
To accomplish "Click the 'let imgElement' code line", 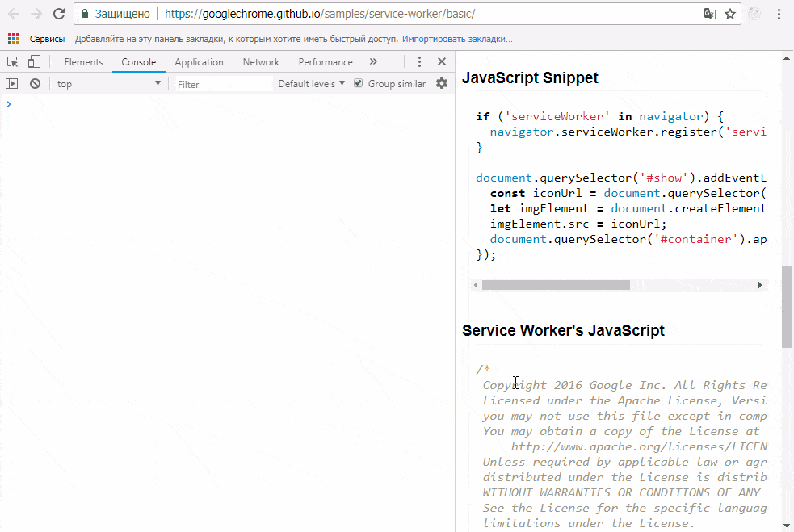I will pos(628,208).
